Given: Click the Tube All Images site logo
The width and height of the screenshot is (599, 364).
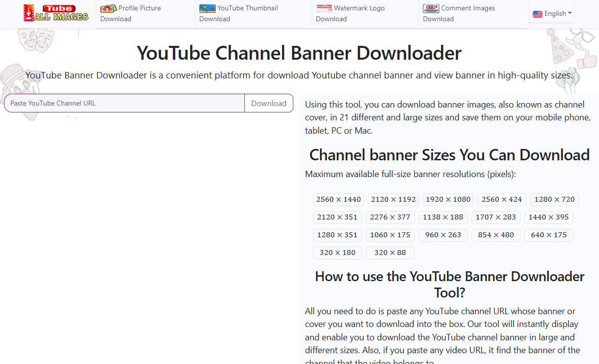Looking at the screenshot, I should click(x=56, y=13).
